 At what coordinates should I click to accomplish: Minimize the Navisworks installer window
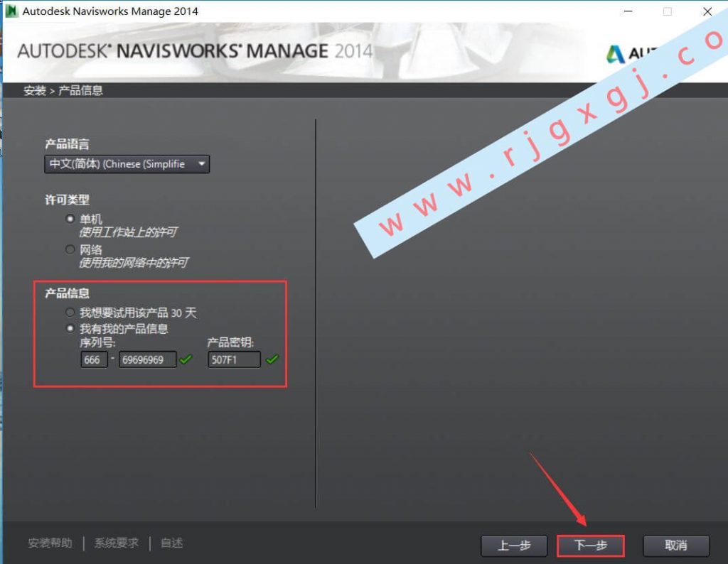coord(628,11)
